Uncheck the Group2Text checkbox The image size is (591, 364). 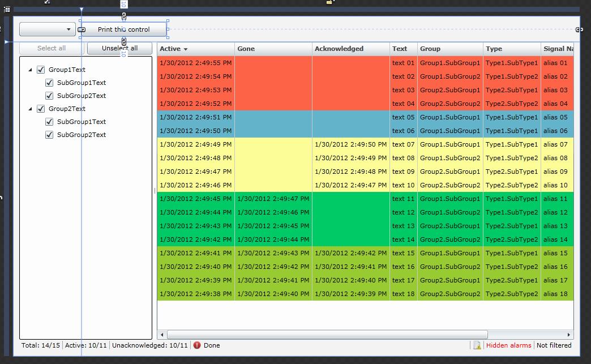tap(41, 109)
